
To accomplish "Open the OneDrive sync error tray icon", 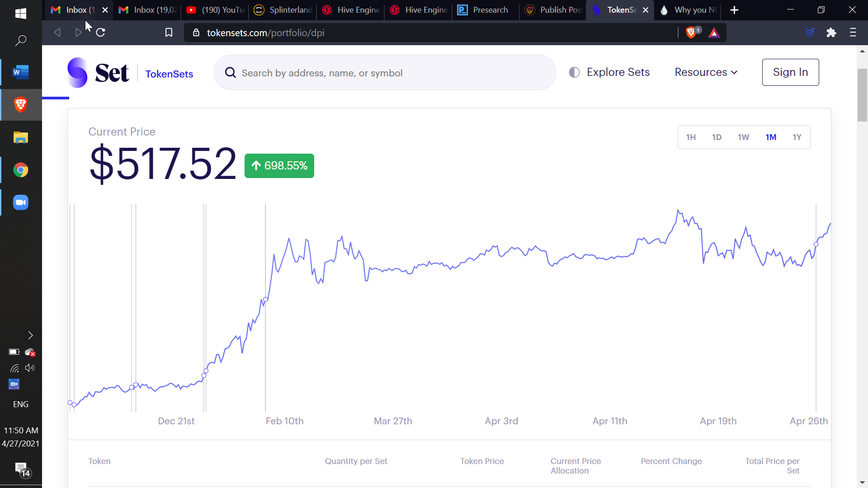I will coord(30,352).
